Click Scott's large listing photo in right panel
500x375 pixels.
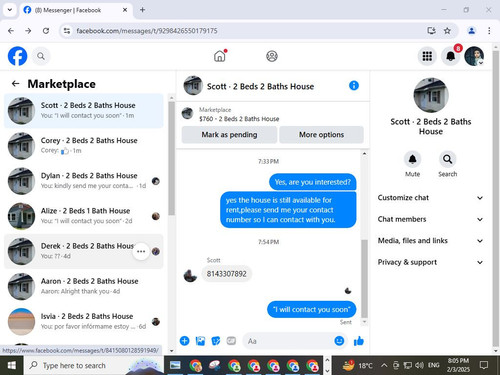click(431, 95)
